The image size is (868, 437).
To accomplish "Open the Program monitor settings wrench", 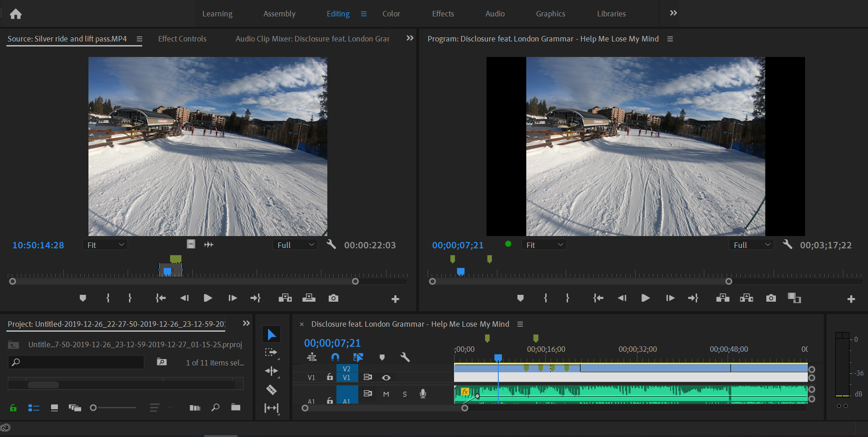I will click(787, 245).
